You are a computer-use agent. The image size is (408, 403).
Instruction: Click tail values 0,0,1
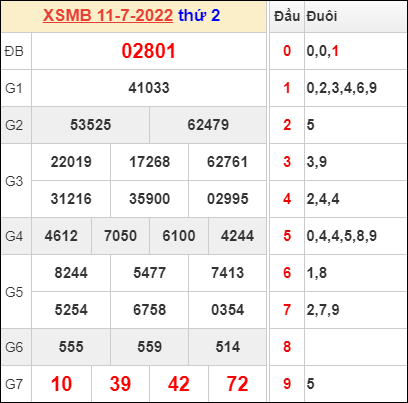tap(323, 51)
